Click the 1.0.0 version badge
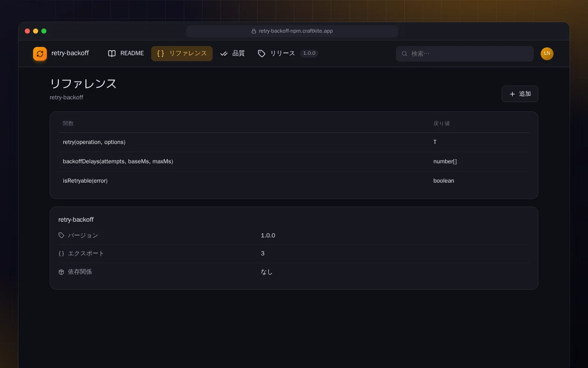588x368 pixels. (309, 53)
